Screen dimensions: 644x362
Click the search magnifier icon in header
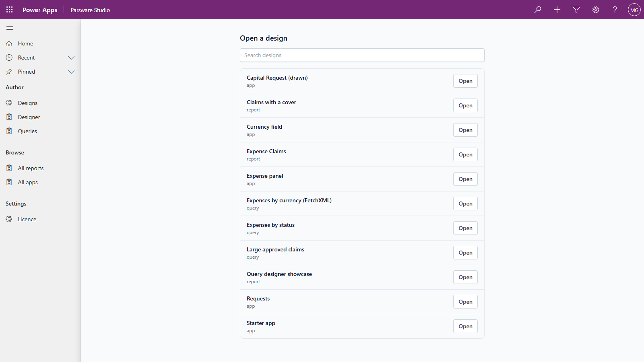tap(538, 10)
